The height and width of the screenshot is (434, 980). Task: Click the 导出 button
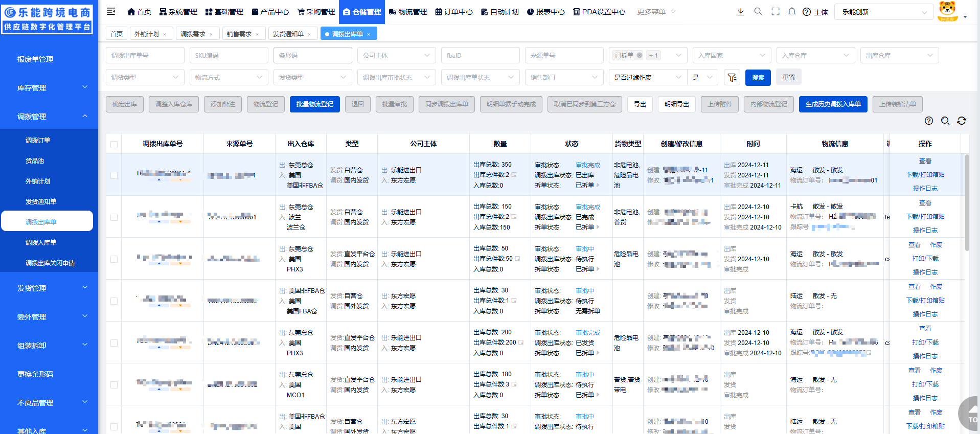pyautogui.click(x=640, y=104)
